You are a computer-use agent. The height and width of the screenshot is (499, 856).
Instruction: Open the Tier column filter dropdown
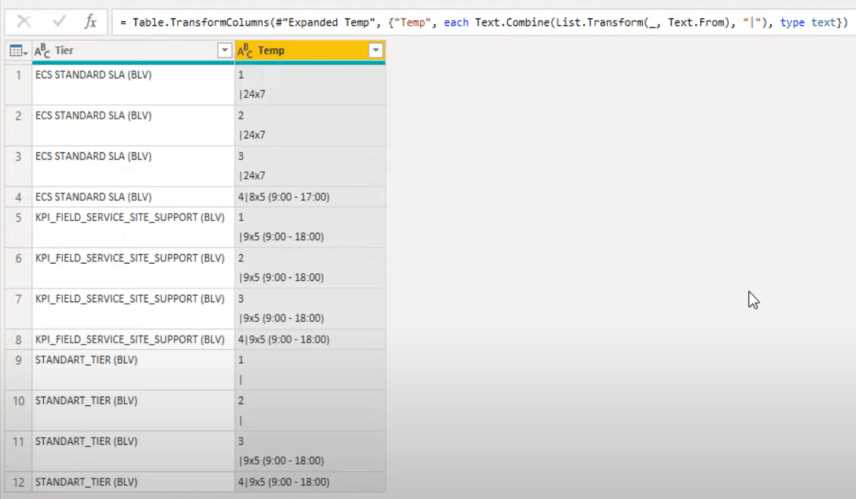(x=224, y=51)
